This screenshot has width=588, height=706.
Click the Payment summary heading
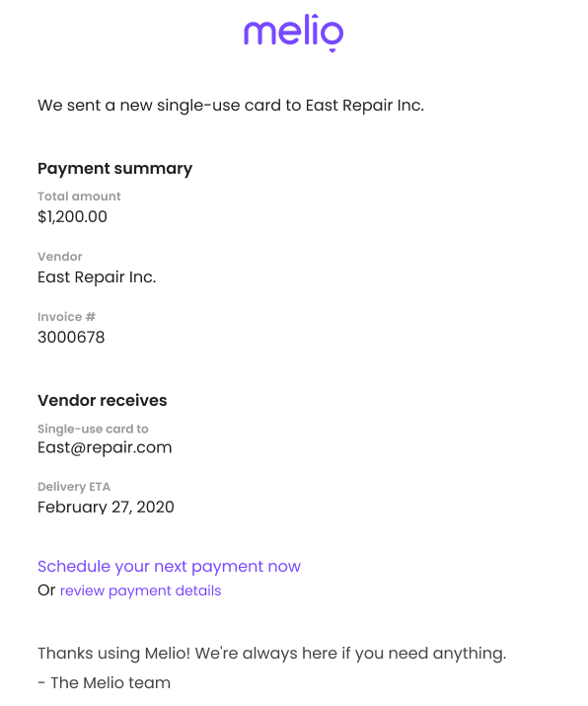[114, 169]
